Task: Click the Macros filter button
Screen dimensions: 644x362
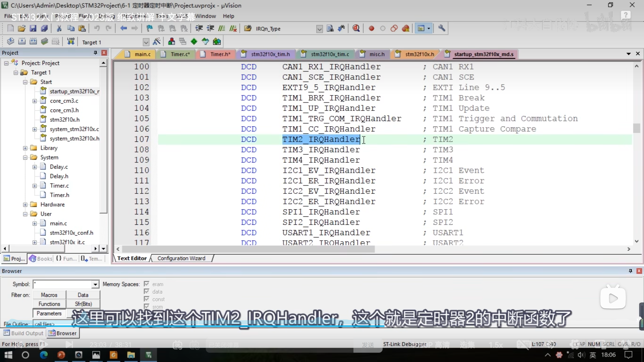Action: 49,295
